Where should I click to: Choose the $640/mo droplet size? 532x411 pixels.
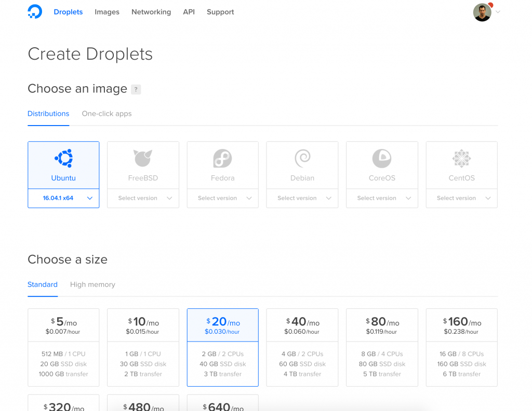click(x=222, y=403)
